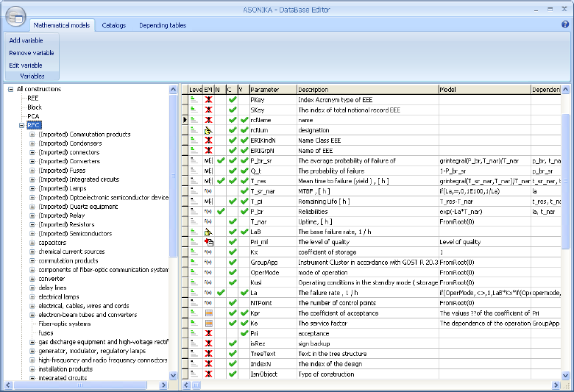Image resolution: width=574 pixels, height=392 pixels.
Task: Click the M() model icon in P_br_sr row
Action: [208, 160]
